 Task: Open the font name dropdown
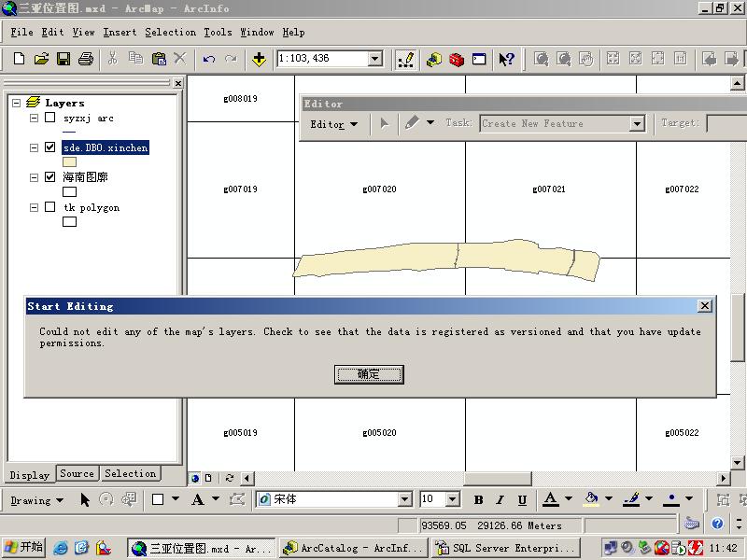pos(404,499)
